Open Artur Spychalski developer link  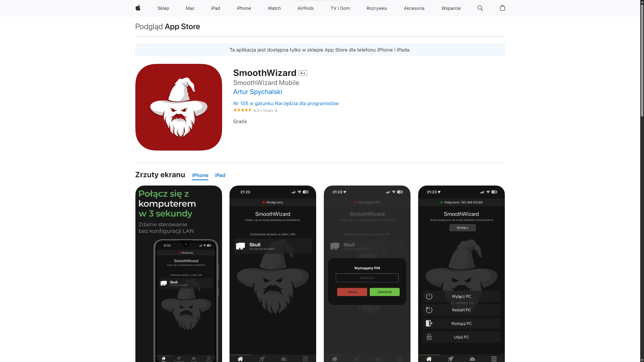257,92
